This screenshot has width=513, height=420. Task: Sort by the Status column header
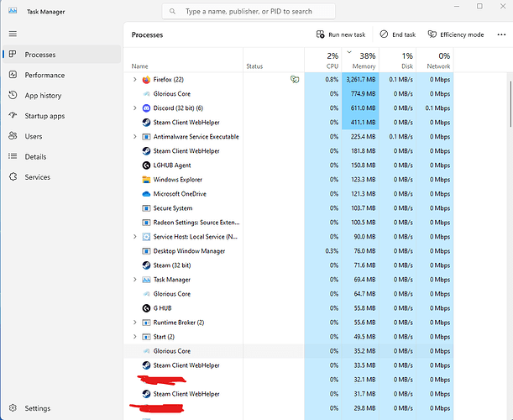274,60
